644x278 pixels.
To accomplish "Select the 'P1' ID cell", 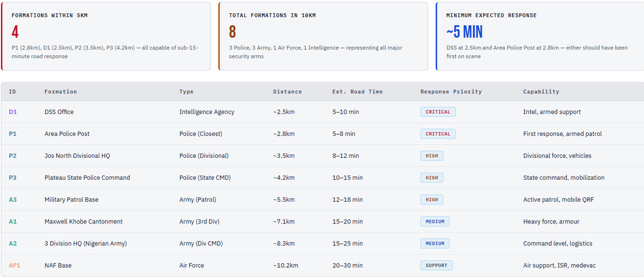I will tap(13, 134).
